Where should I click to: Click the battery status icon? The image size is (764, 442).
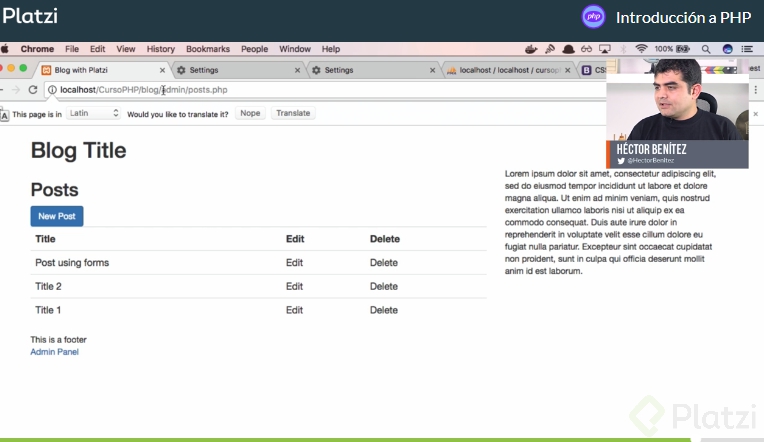coord(683,49)
